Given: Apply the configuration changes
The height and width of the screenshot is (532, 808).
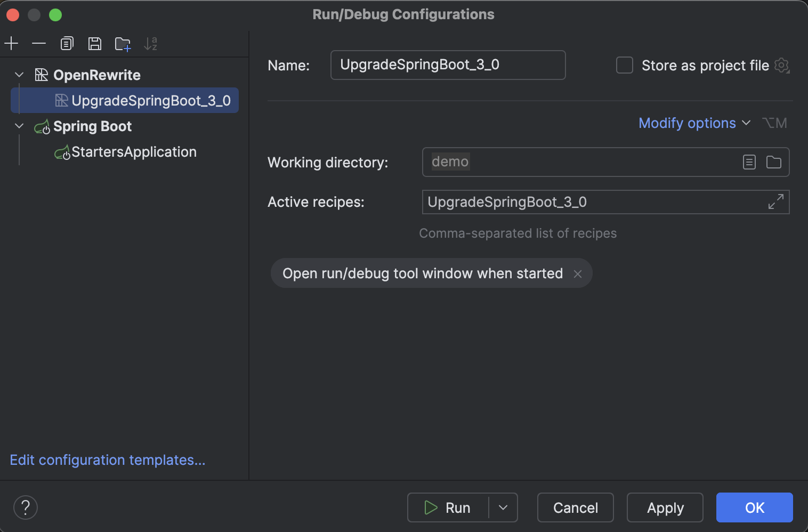Looking at the screenshot, I should [665, 507].
